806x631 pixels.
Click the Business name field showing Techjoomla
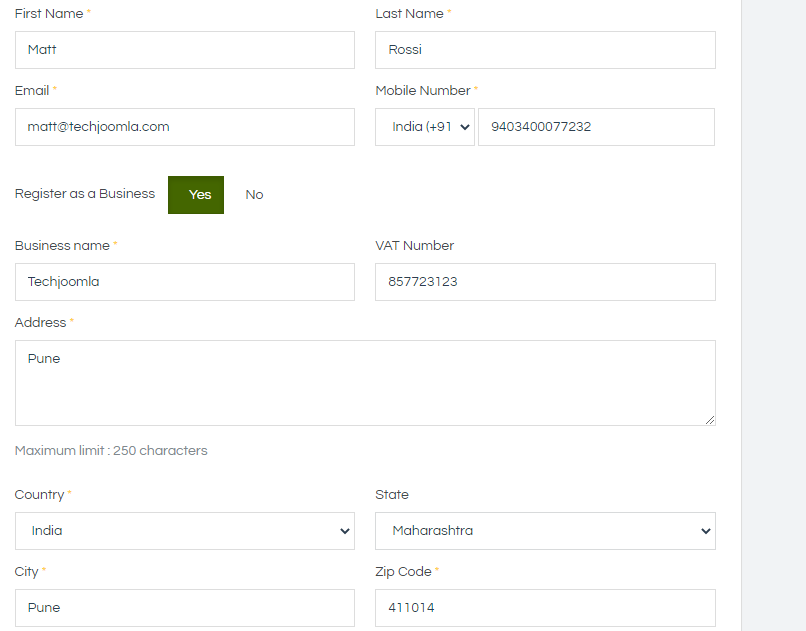coord(185,282)
